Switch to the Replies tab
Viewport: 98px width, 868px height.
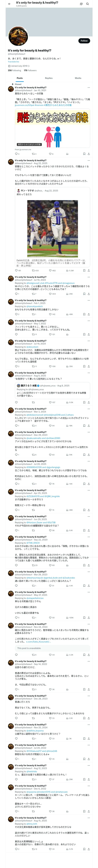(49, 78)
